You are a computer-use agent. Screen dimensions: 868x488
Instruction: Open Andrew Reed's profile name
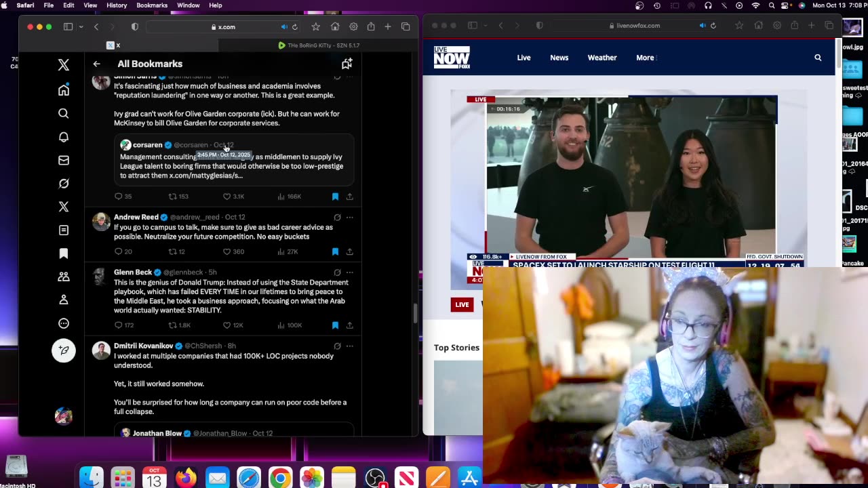(x=136, y=218)
